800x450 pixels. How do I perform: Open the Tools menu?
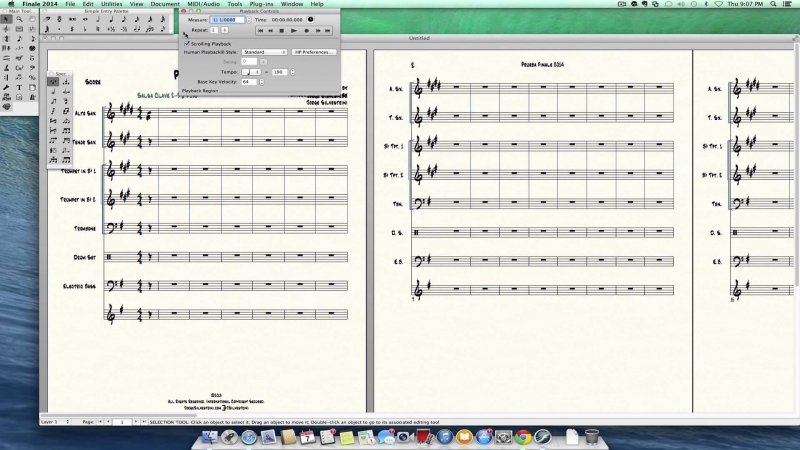[x=235, y=4]
